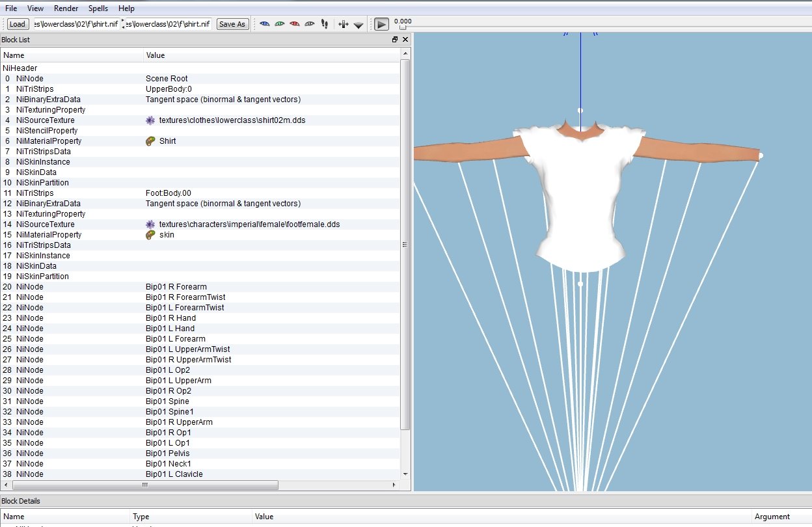The image size is (812, 527).
Task: Toggle the green eye view icon
Action: 280,24
